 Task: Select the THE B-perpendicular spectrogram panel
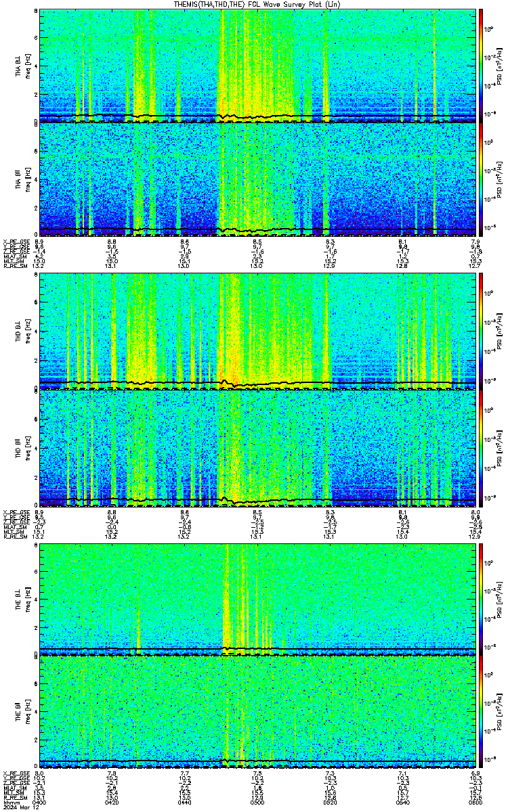(257, 599)
